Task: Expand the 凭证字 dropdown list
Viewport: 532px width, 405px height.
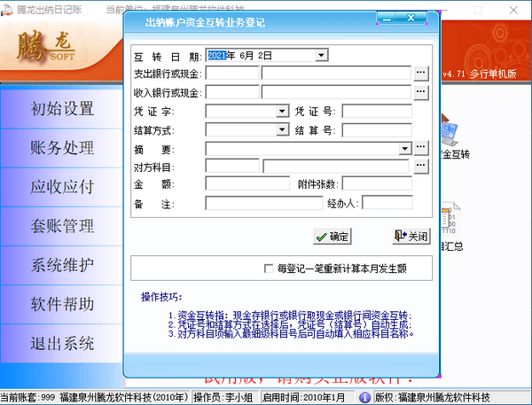Action: coord(283,111)
